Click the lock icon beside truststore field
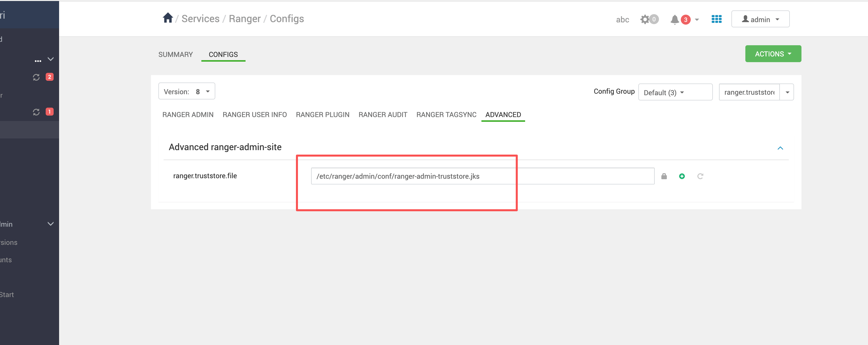Screen dimensions: 868x345 point(664,176)
